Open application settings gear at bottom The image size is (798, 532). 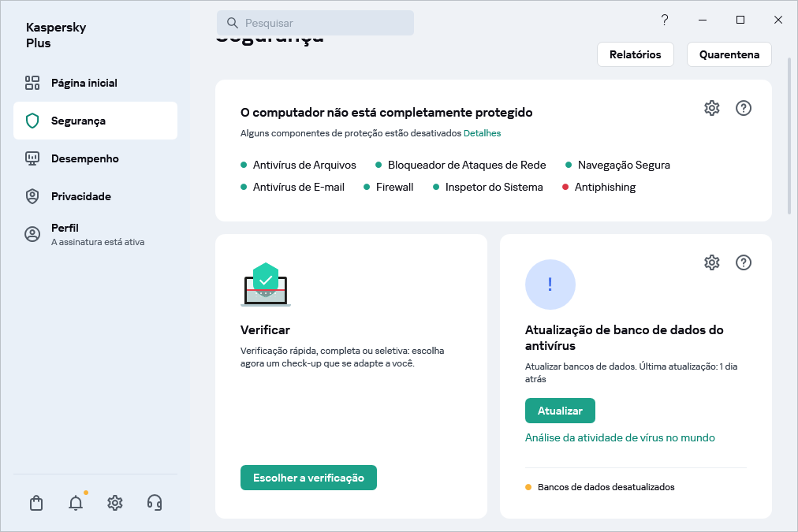click(x=114, y=502)
